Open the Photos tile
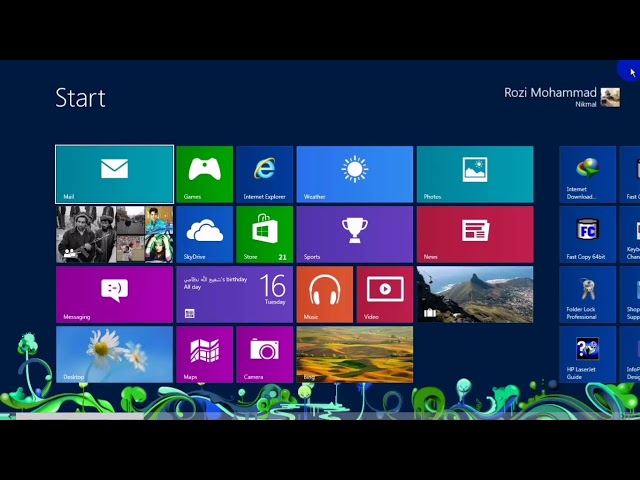The image size is (640, 480). pyautogui.click(x=475, y=174)
